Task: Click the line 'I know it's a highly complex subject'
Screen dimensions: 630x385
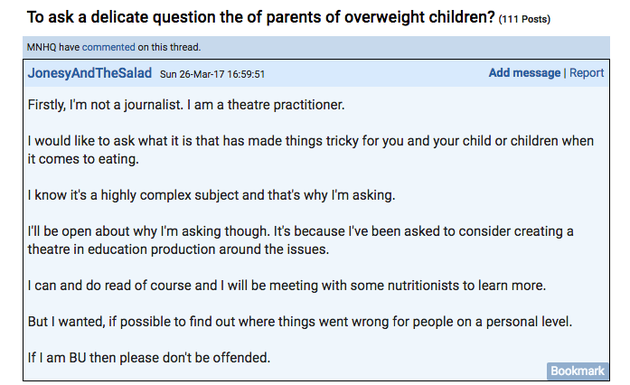Action: [x=211, y=195]
